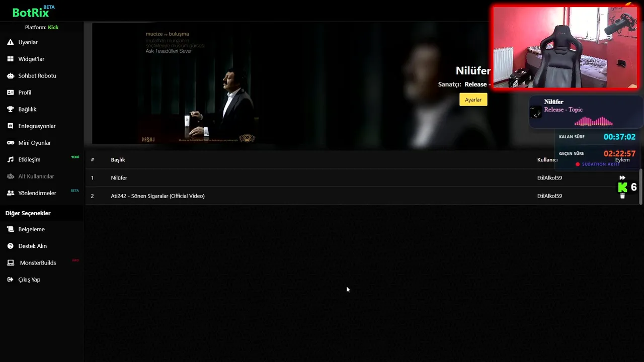
Task: Click the now-playing album art thumbnail
Action: click(x=536, y=112)
